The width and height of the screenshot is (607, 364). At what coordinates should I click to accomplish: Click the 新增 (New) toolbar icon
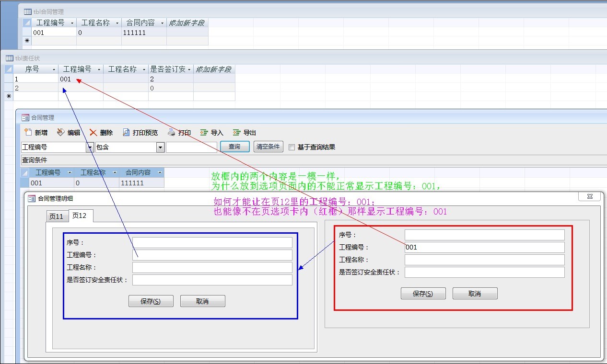(x=28, y=133)
